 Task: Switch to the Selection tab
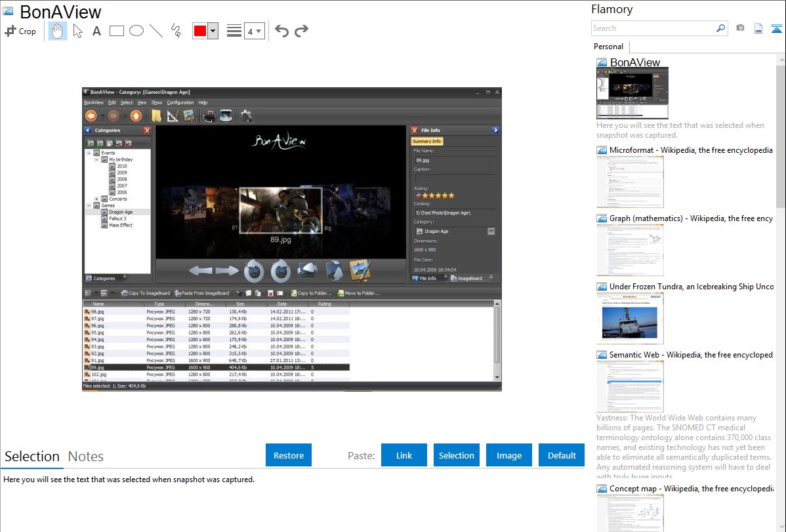tap(32, 457)
